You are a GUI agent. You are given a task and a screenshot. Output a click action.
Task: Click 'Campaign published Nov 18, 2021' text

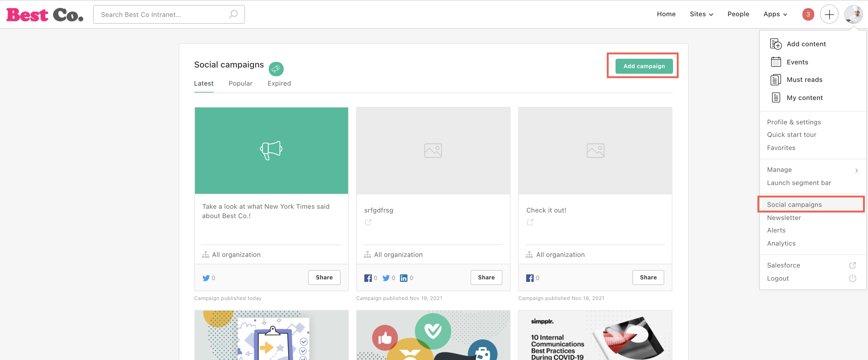(561, 298)
